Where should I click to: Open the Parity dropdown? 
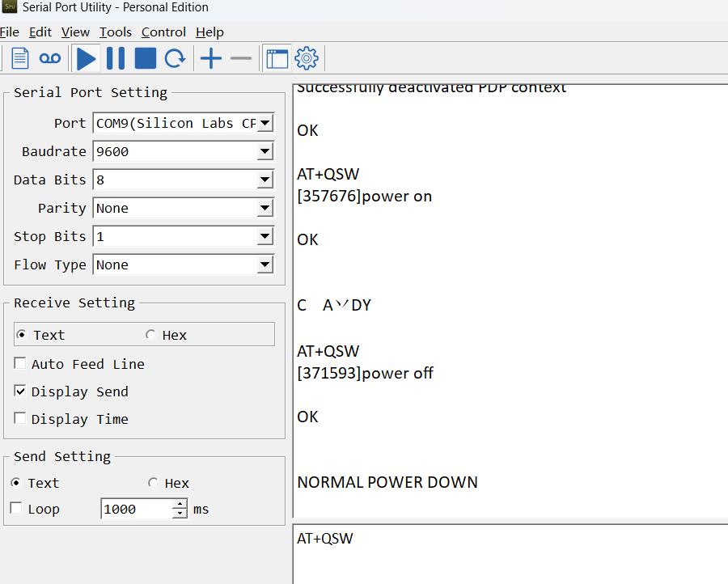pos(265,208)
